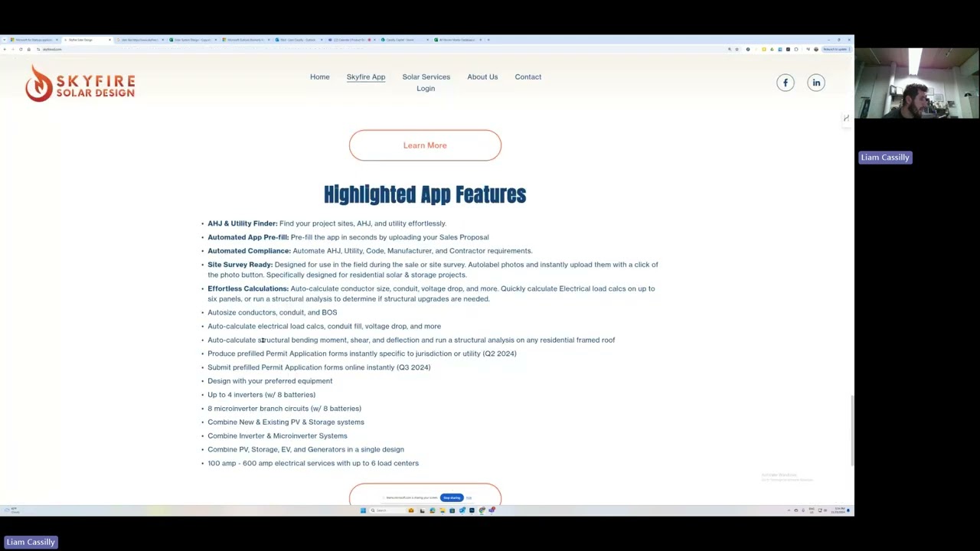This screenshot has width=980, height=551.
Task: Switch to the Microsoft for Startups tab
Action: (34, 40)
